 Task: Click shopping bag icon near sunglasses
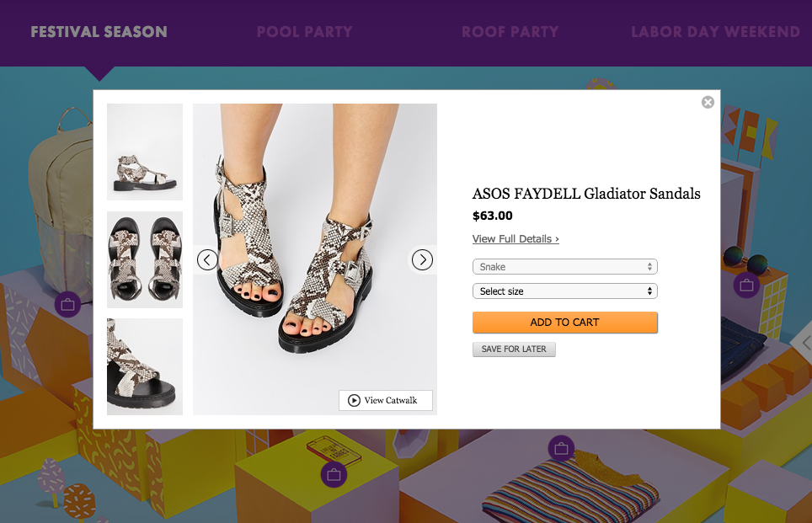(746, 286)
